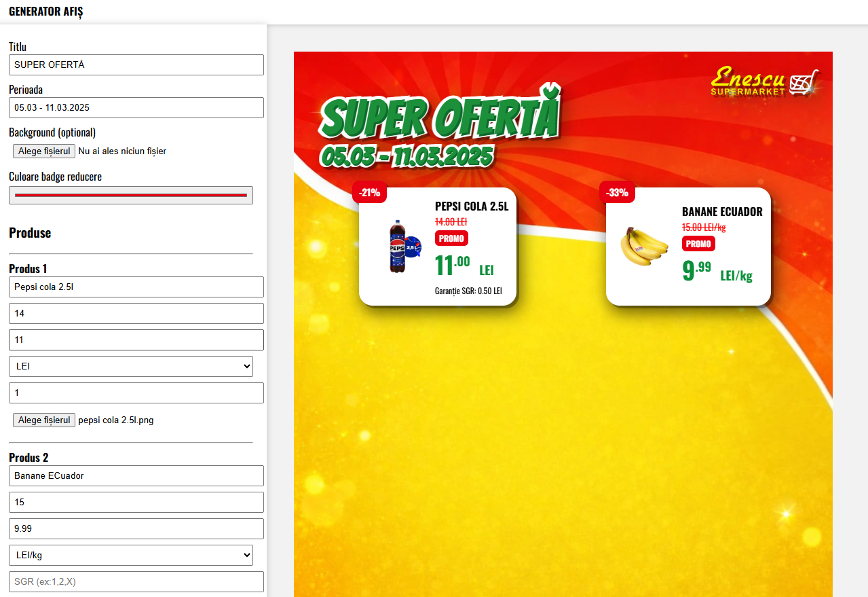The width and height of the screenshot is (868, 597).
Task: Click the Enescu Supermarket logo
Action: point(765,82)
